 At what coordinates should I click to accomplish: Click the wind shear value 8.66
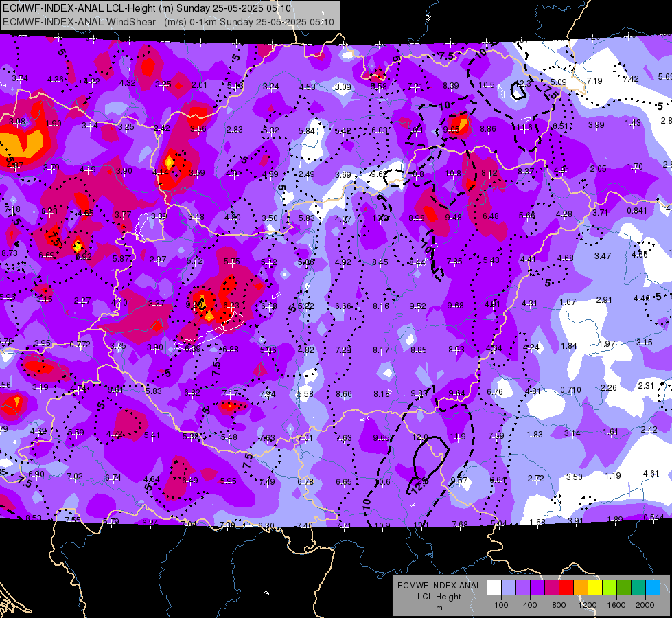pyautogui.click(x=344, y=393)
